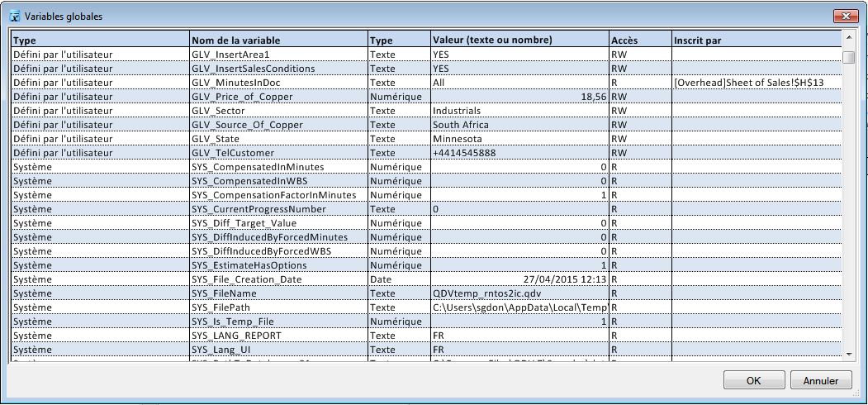Click the 'Industrials' value cell
Viewport: 868px width, 405px height.
(519, 111)
